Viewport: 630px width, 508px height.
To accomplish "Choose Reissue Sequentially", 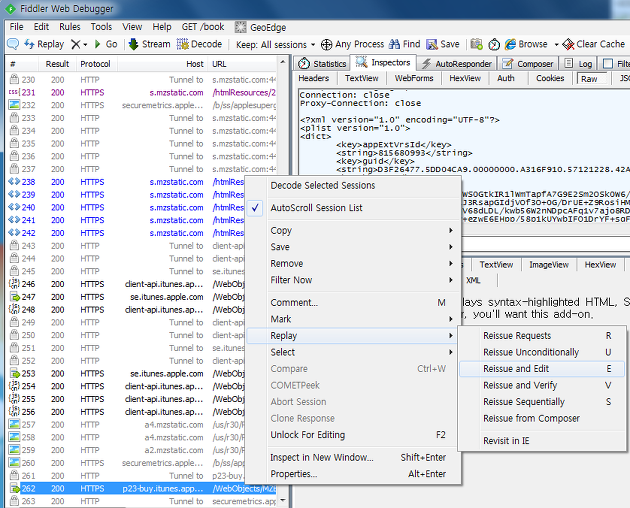I will coord(542,402).
